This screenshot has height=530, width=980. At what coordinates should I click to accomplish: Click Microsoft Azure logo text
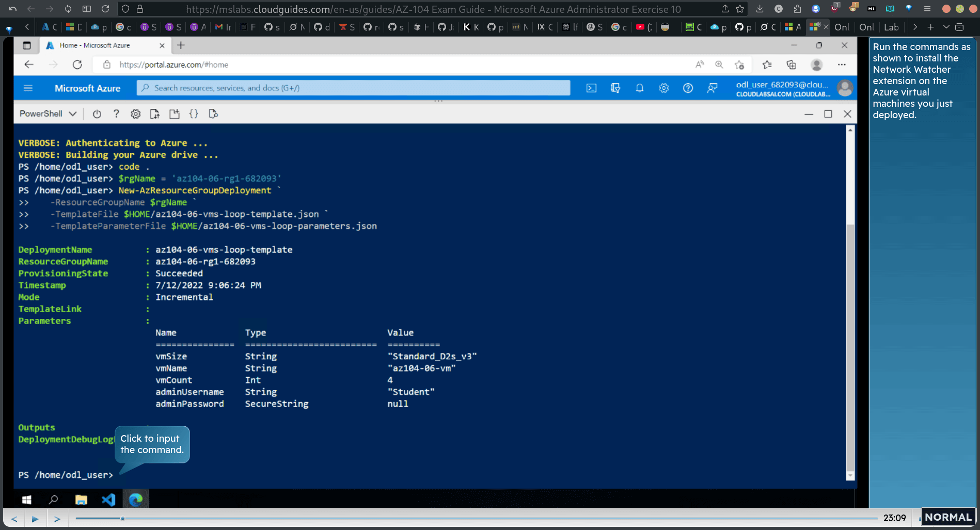tap(88, 88)
